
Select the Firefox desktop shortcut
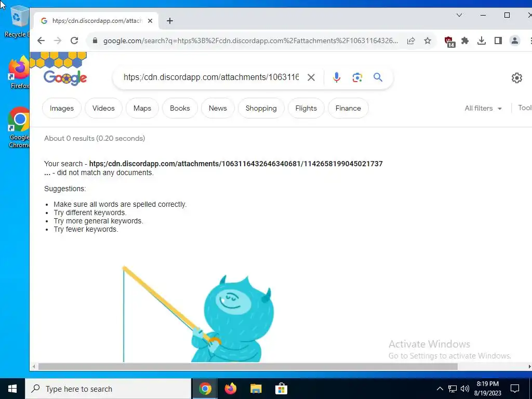coord(19,73)
